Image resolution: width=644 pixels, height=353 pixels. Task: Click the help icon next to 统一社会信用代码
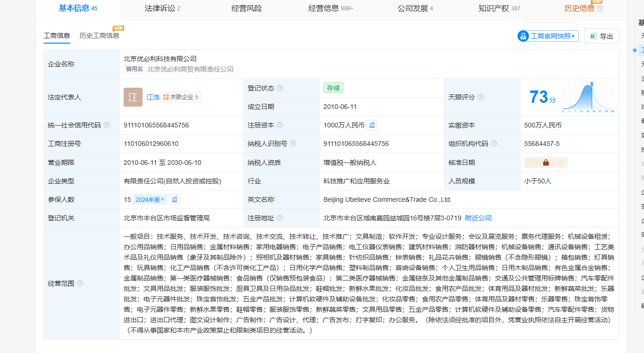tap(107, 125)
